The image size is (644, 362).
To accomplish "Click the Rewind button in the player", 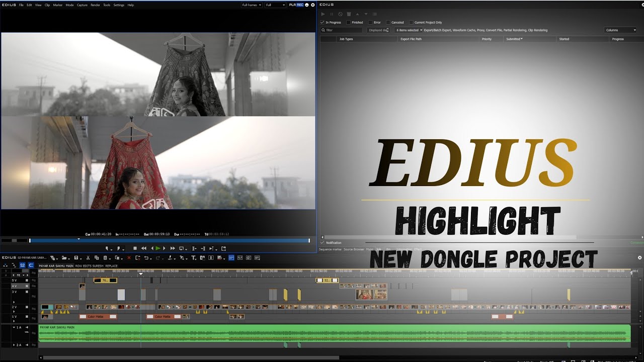I will (144, 248).
